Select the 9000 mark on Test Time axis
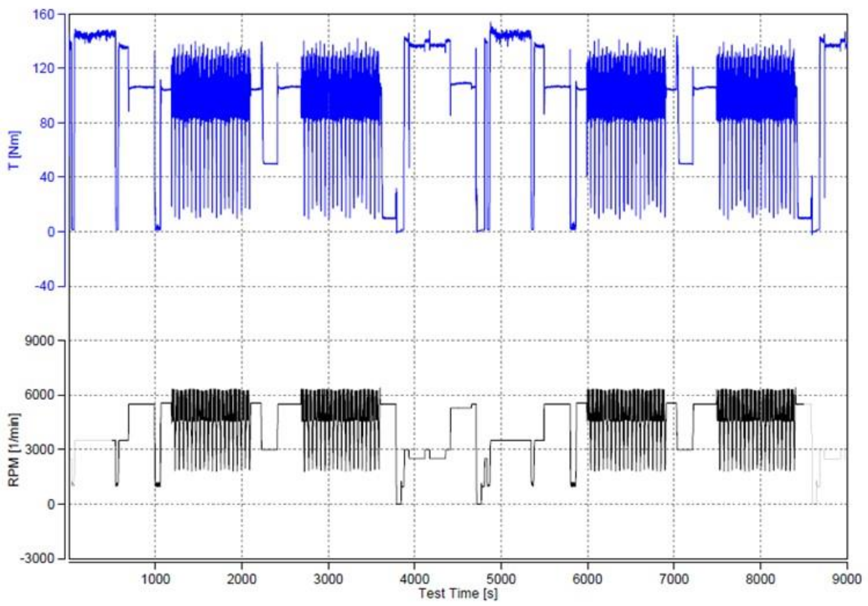Viewport: 868px width, 606px height. click(847, 579)
